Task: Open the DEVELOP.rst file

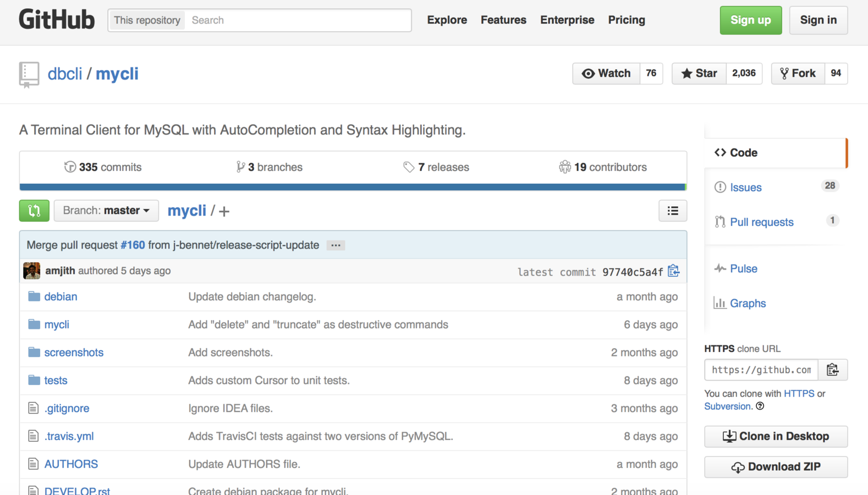Action: point(77,491)
